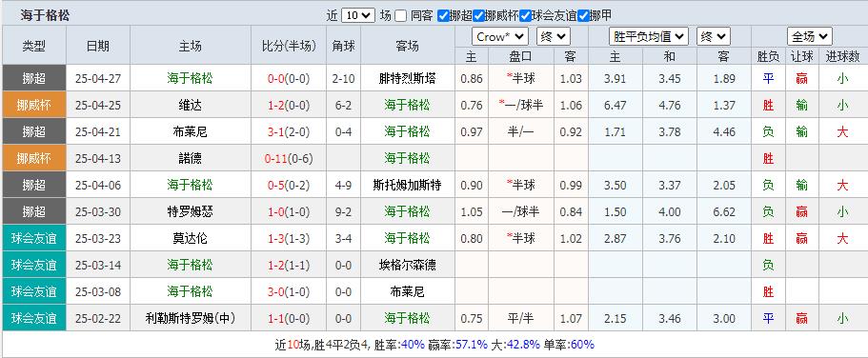Click home team 布莱尼 on 25-04-21
868x358 pixels.
tap(190, 131)
